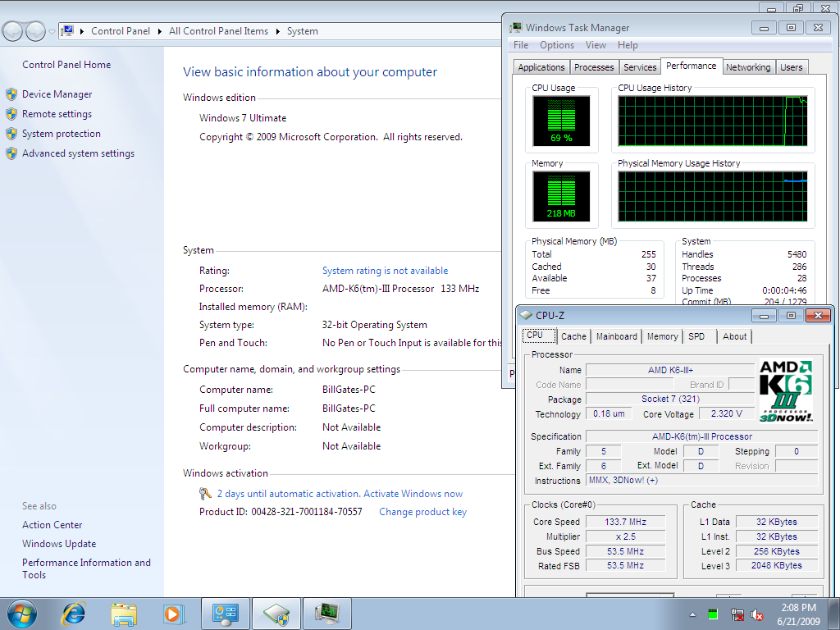Open Task Manager View menu
This screenshot has height=630, width=840.
tap(596, 46)
